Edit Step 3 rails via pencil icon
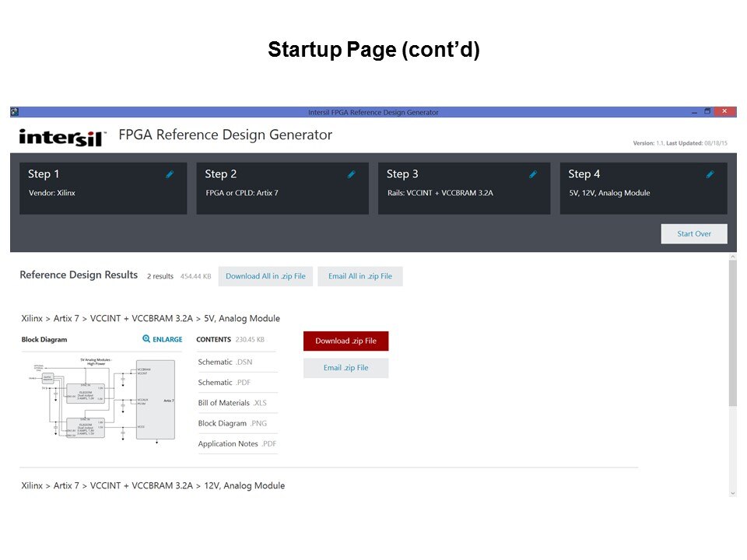The height and width of the screenshot is (560, 747). coord(533,175)
